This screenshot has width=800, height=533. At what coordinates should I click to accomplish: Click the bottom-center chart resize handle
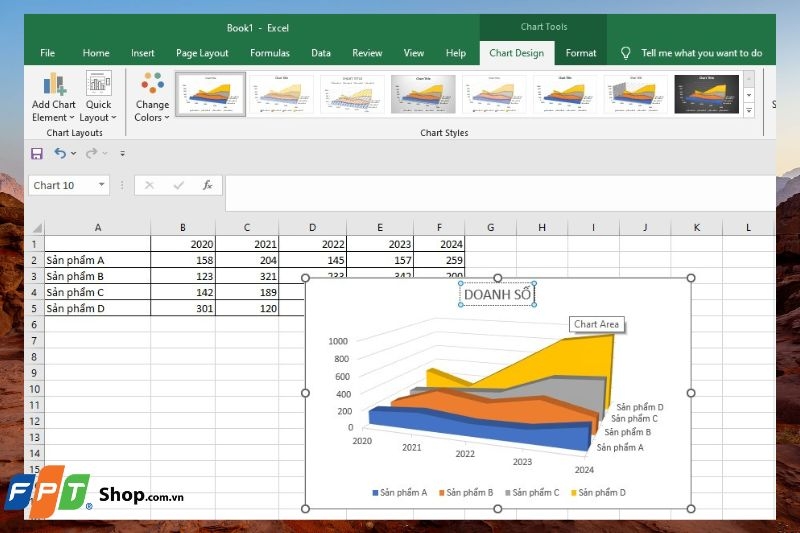[x=497, y=509]
